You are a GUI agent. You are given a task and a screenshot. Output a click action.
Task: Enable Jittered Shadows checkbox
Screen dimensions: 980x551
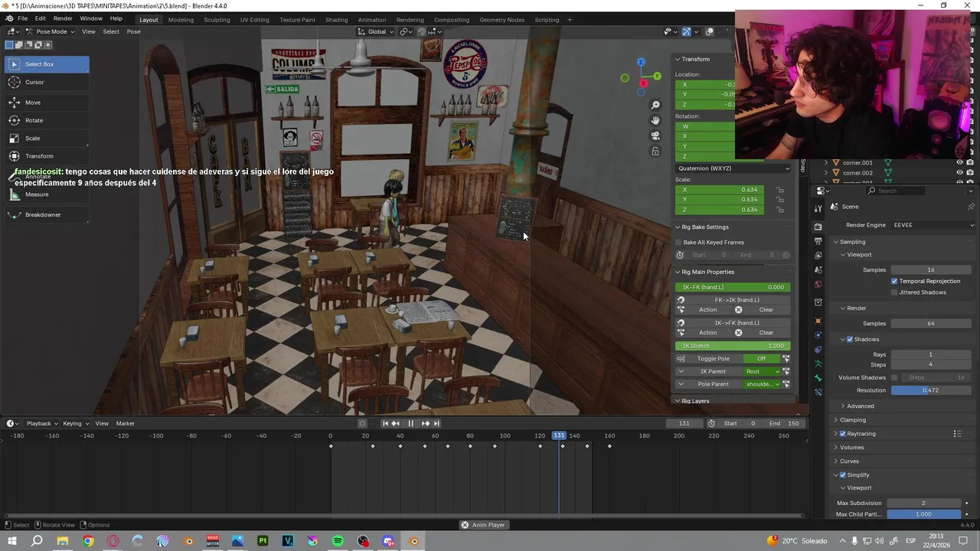click(894, 292)
